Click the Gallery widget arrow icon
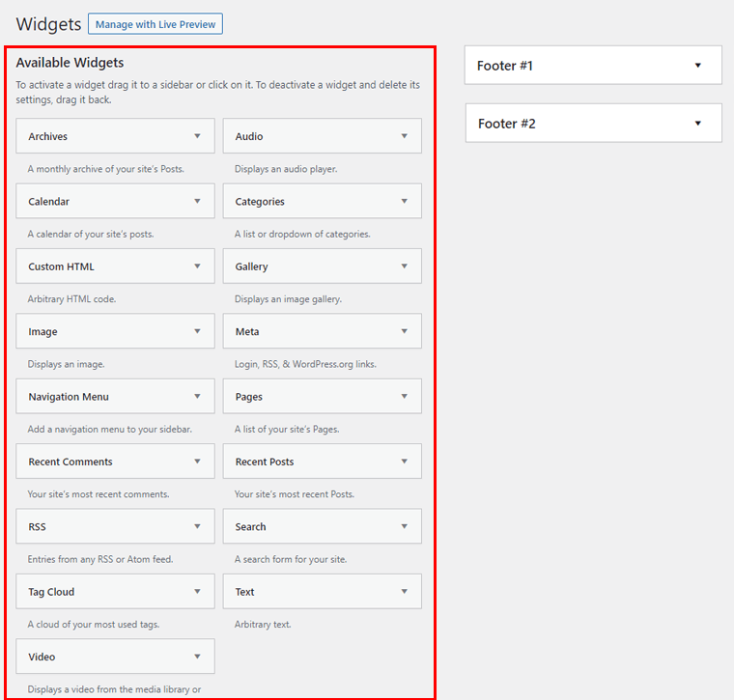The width and height of the screenshot is (734, 700). tap(404, 266)
